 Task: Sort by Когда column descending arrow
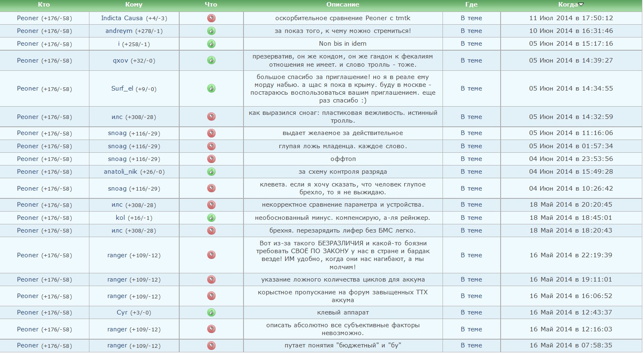(x=581, y=5)
